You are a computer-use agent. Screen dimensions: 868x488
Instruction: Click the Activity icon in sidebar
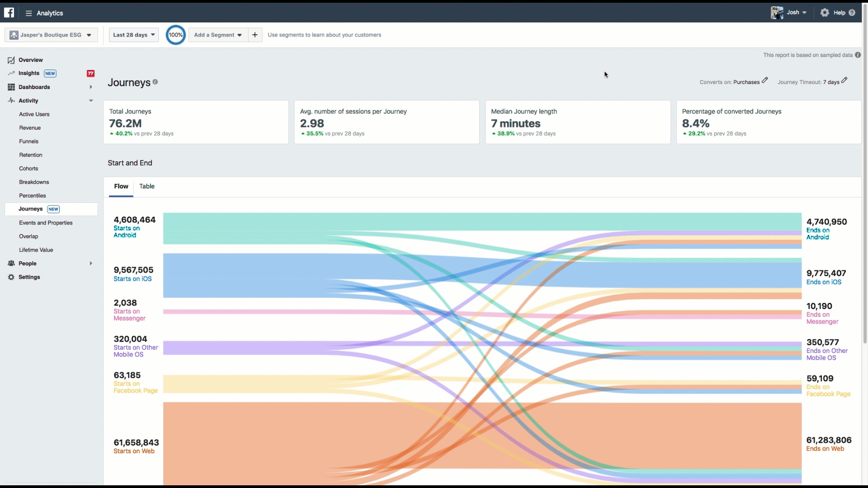pos(11,100)
